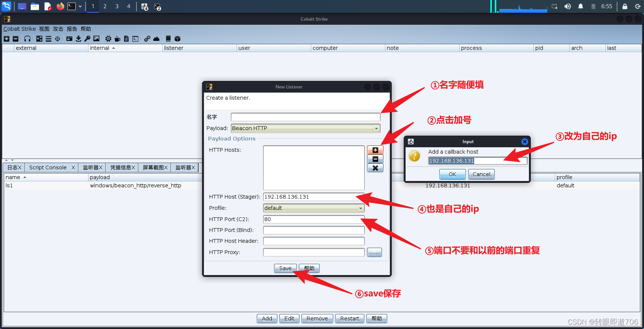Click the callback host input field
The image size is (644, 329).
478,161
